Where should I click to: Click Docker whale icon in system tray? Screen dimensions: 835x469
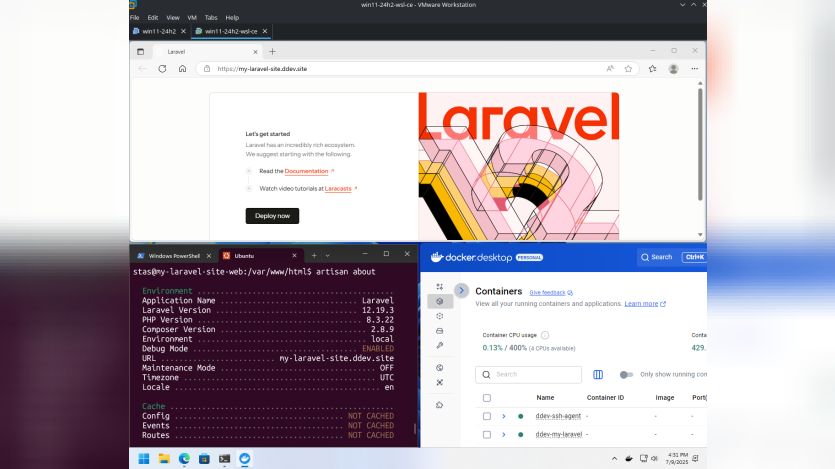point(629,458)
